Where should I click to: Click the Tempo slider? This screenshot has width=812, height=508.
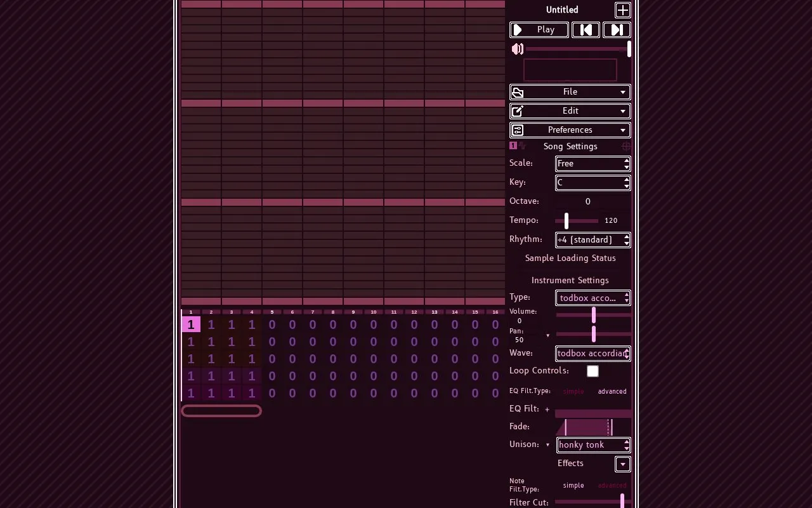(577, 220)
